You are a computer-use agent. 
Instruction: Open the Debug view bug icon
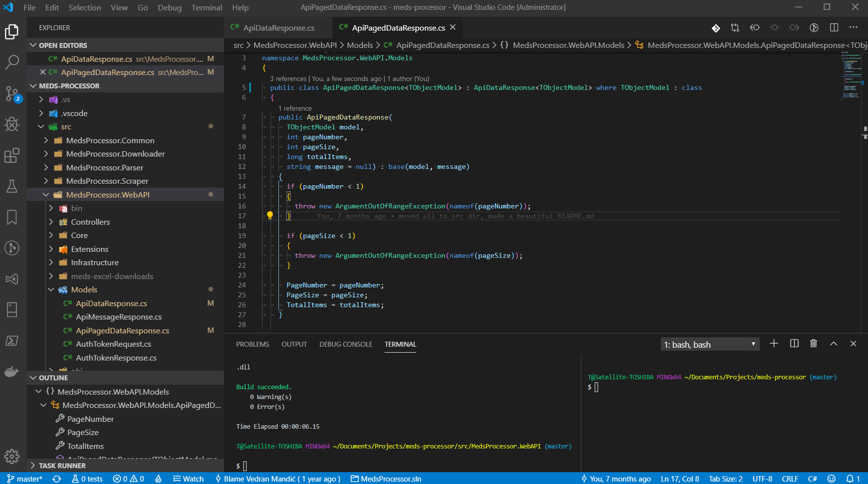12,124
